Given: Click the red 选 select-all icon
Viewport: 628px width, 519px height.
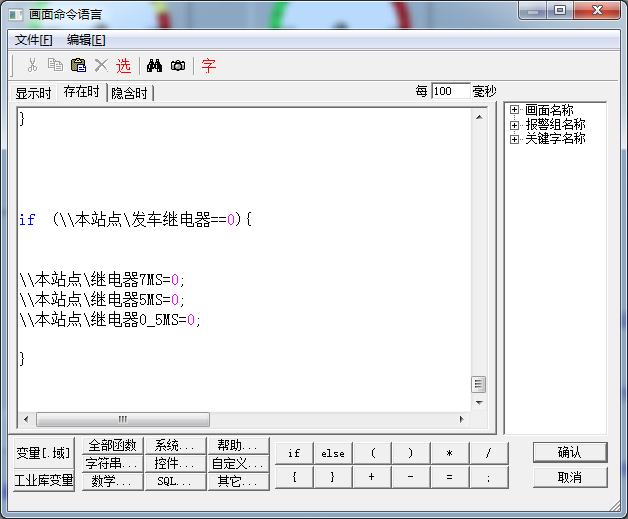Looking at the screenshot, I should click(x=124, y=66).
